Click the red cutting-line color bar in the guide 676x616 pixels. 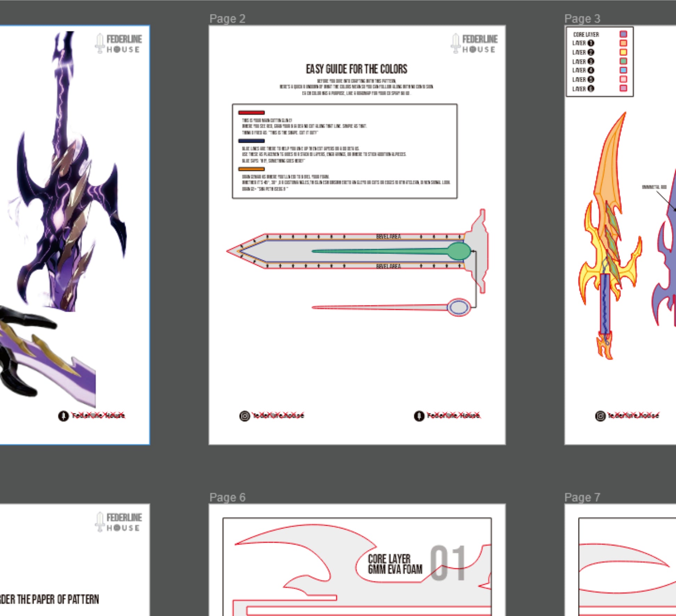tap(251, 113)
